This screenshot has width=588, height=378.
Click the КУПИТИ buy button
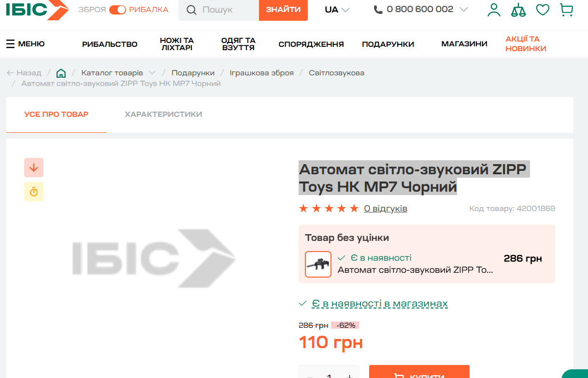[419, 372]
